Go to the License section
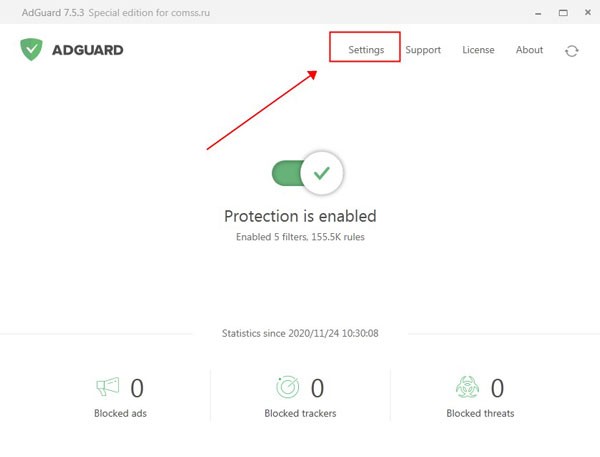 tap(478, 50)
